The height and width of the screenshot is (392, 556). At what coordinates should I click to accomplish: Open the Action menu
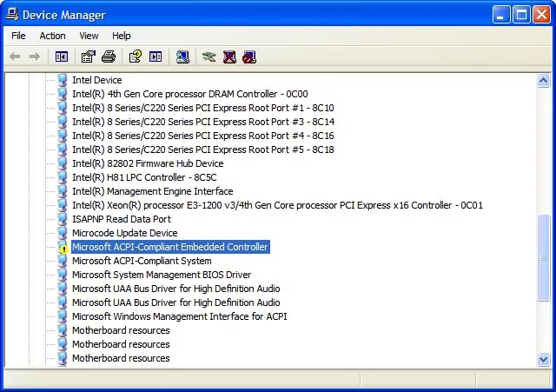coord(52,36)
